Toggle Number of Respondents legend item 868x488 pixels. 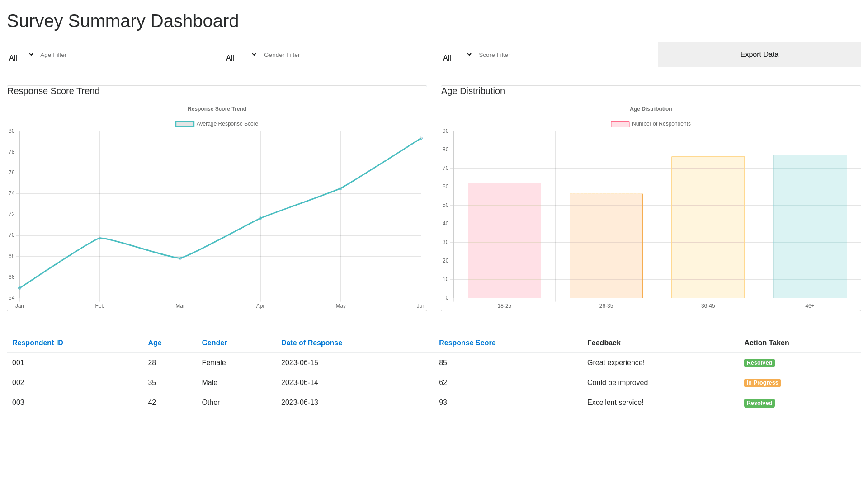click(x=651, y=124)
